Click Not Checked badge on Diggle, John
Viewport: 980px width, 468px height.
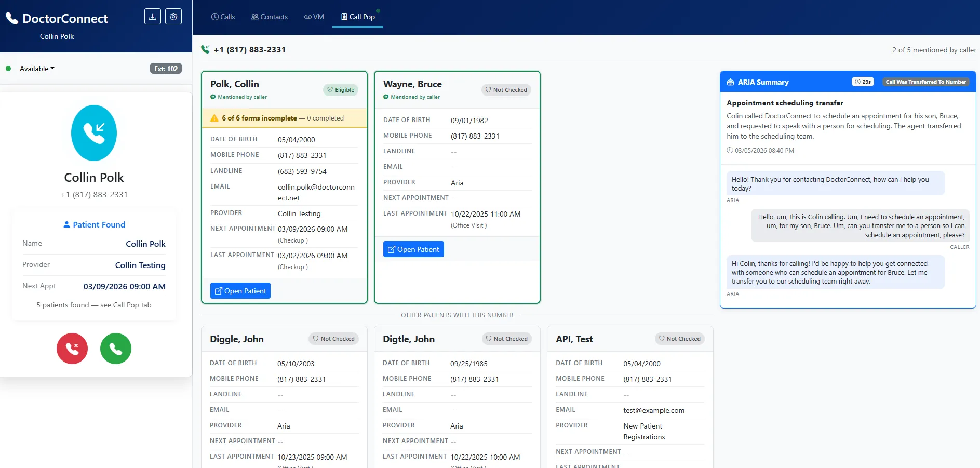(x=333, y=339)
